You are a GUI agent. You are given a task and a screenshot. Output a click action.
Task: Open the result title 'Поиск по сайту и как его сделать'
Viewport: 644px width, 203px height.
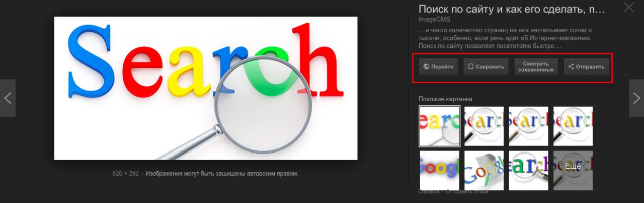(x=512, y=9)
